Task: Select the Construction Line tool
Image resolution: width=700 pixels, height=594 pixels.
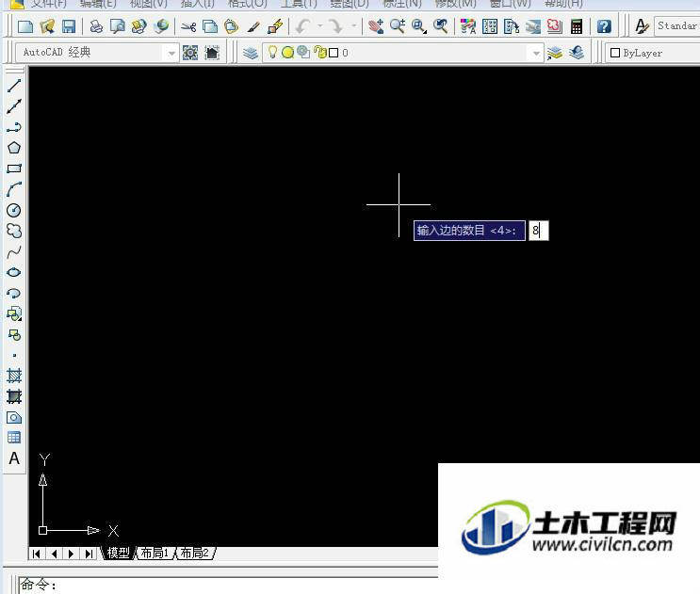Action: 14,106
